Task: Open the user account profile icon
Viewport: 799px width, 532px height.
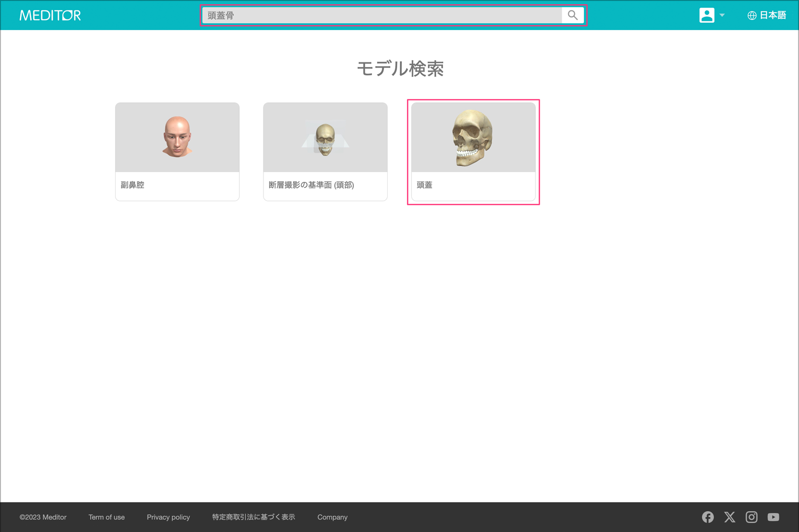Action: 706,15
